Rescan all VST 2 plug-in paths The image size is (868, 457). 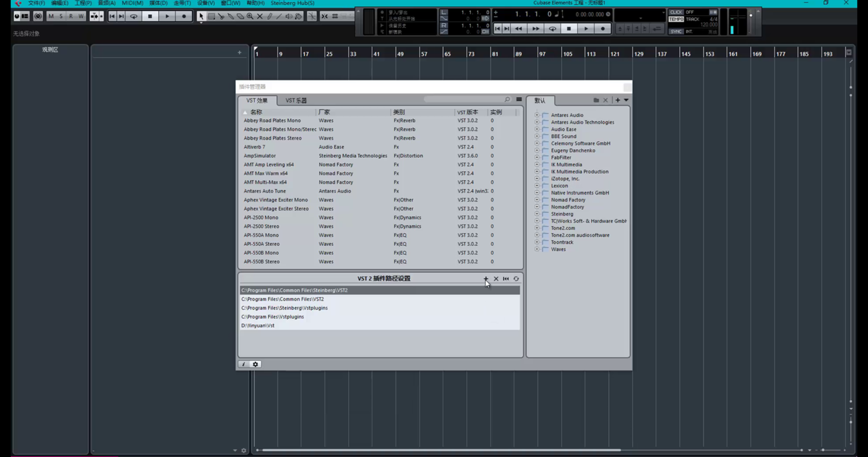(516, 278)
